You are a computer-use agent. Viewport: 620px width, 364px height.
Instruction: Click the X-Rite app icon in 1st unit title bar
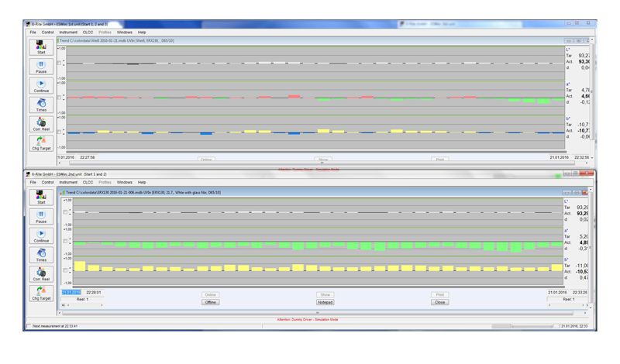(28, 24)
